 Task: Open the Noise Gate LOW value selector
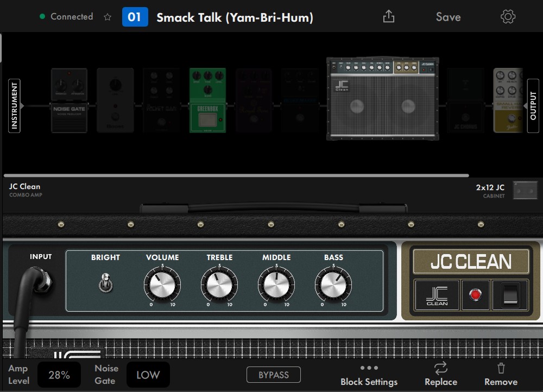pos(148,375)
